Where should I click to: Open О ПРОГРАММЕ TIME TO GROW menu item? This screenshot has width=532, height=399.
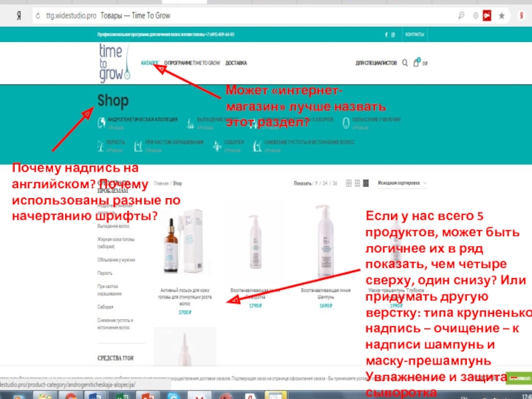pyautogui.click(x=192, y=63)
